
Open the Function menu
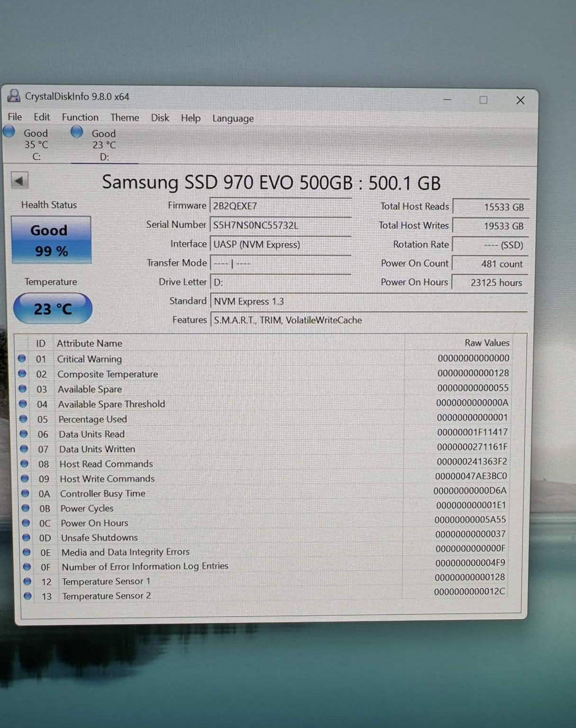pos(80,117)
